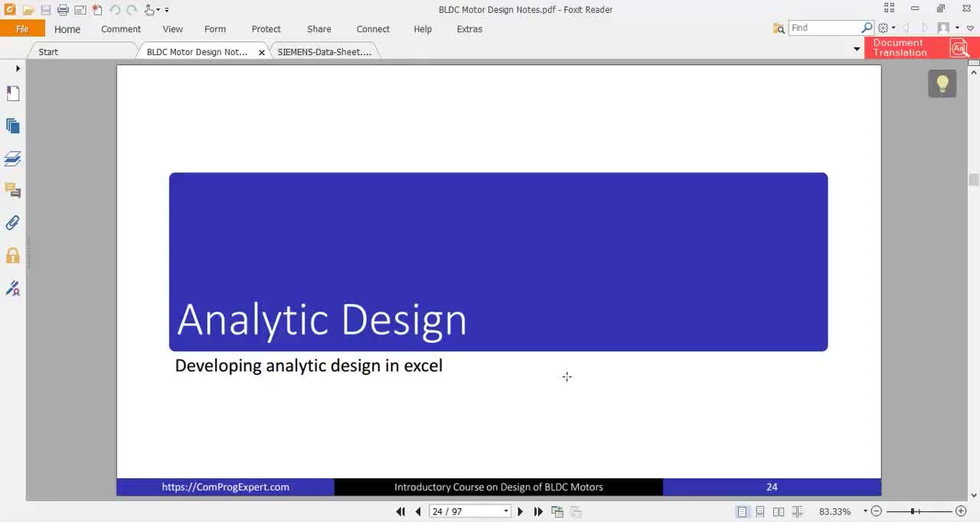The width and height of the screenshot is (980, 522).
Task: Switch to the Start document tab
Action: pyautogui.click(x=48, y=52)
